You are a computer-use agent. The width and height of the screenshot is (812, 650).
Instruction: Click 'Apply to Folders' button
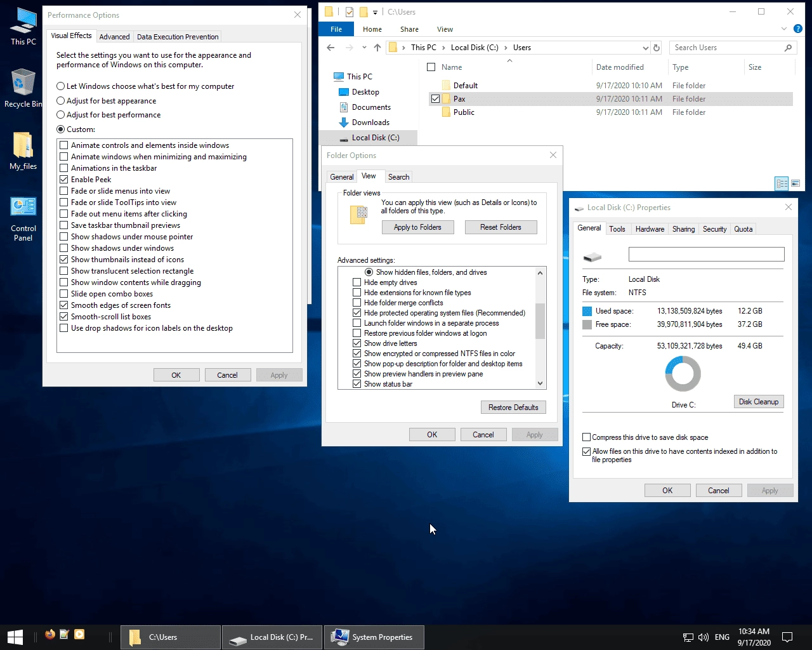[417, 227]
